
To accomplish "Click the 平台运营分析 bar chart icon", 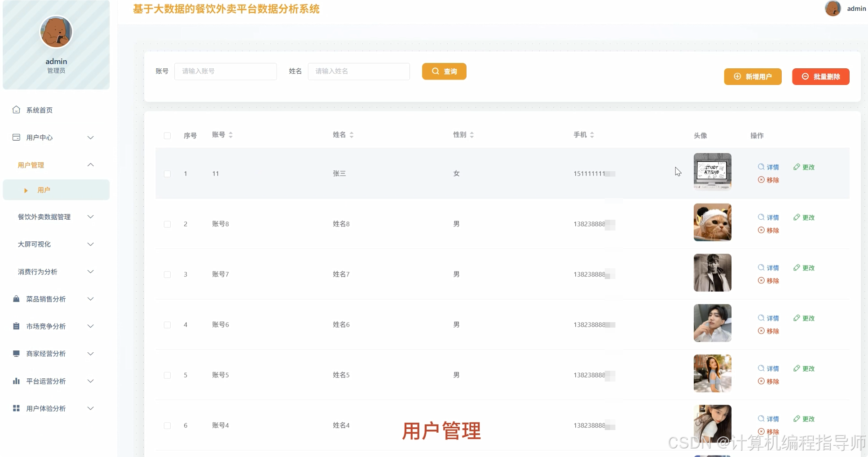I will tap(16, 381).
